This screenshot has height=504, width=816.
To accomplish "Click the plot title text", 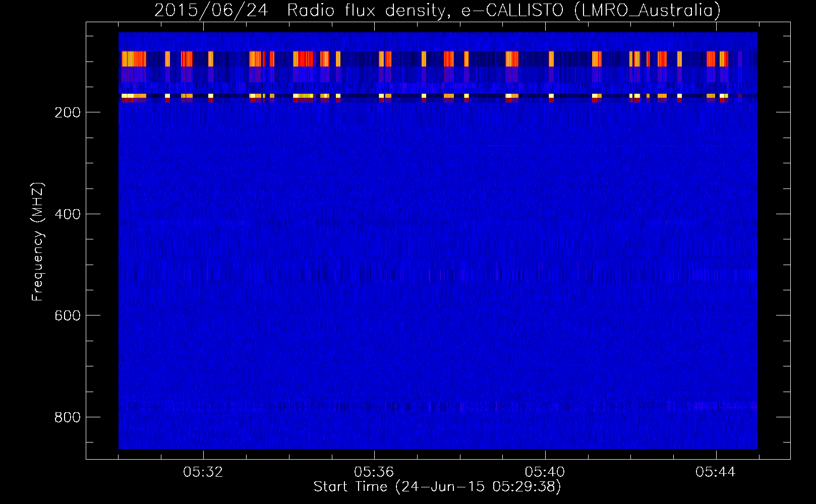I will coord(438,10).
